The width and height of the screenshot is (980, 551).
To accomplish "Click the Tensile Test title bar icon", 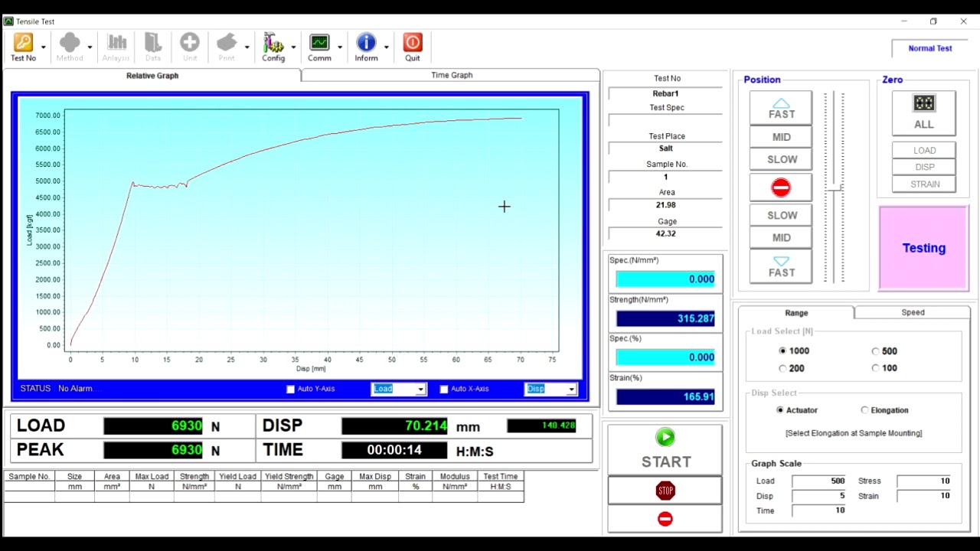I will click(8, 21).
